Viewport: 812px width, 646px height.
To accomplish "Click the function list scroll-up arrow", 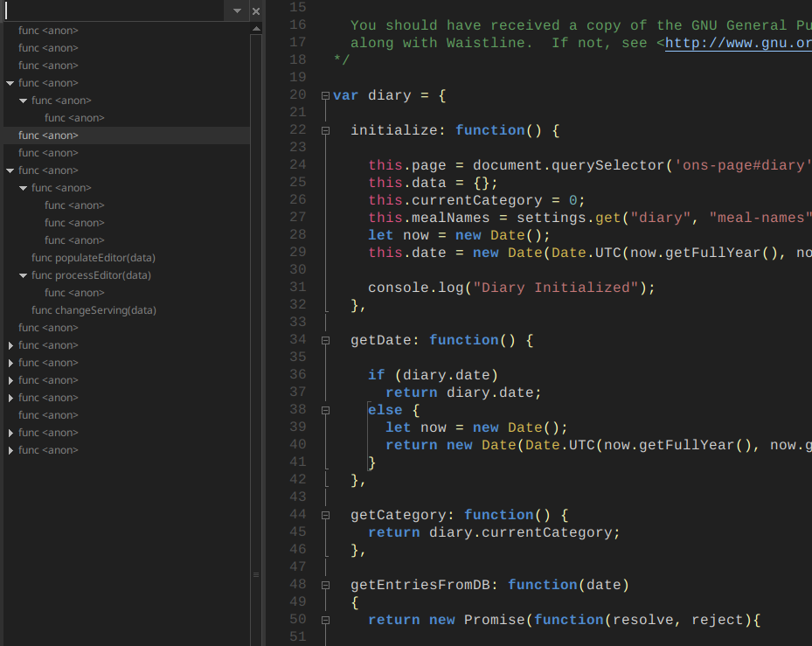I will tap(256, 28).
